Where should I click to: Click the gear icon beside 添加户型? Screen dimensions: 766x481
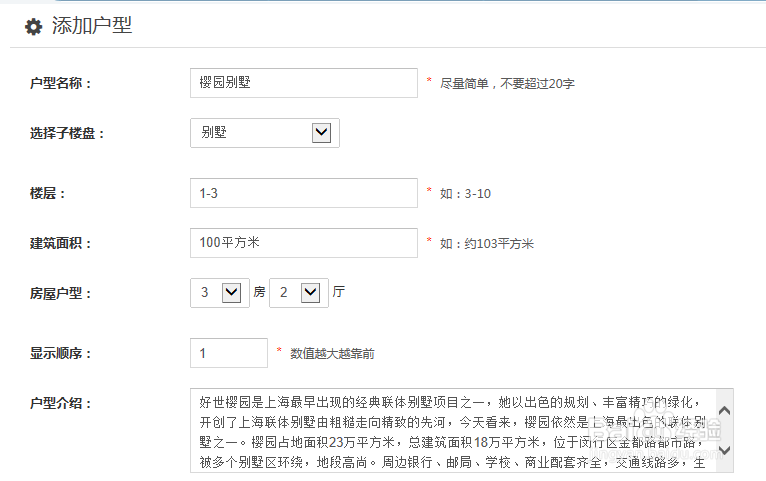(33, 26)
